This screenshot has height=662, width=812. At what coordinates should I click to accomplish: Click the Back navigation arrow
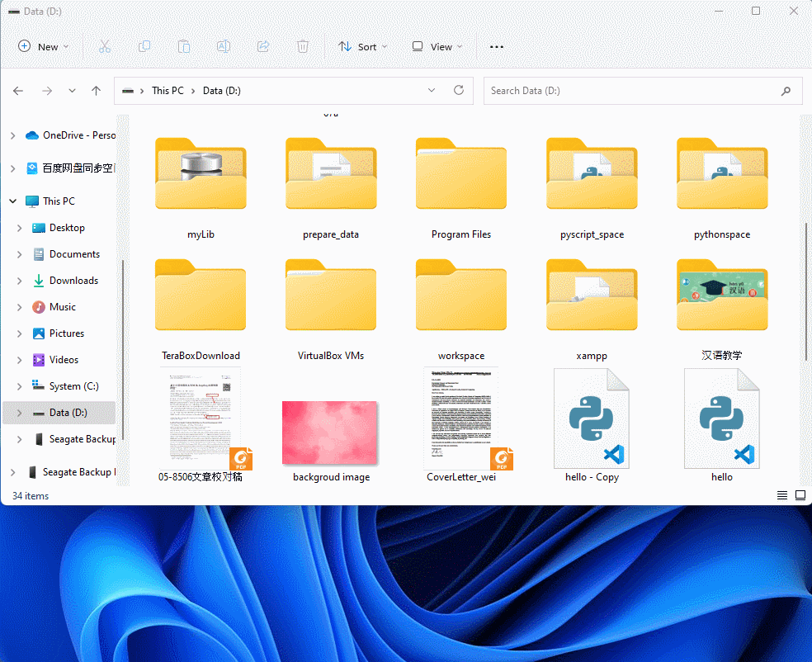18,91
